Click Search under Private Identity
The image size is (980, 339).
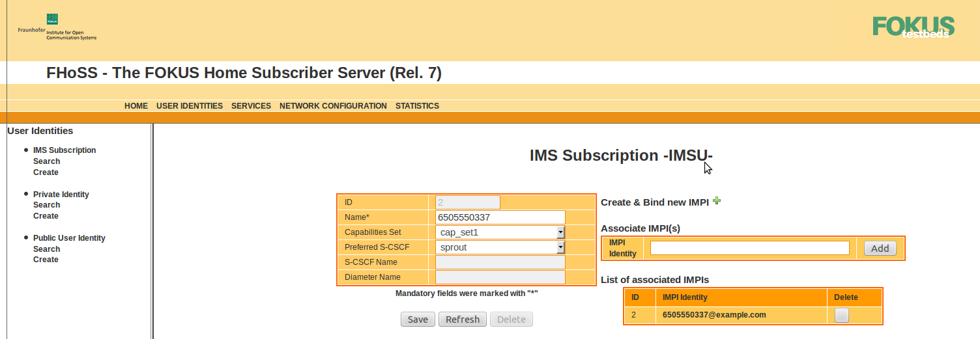pyautogui.click(x=47, y=205)
